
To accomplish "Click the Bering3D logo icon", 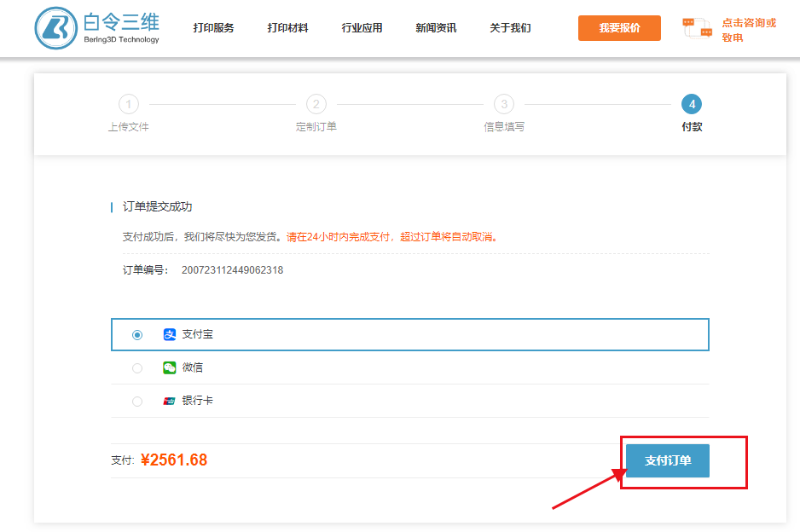I will (56, 28).
